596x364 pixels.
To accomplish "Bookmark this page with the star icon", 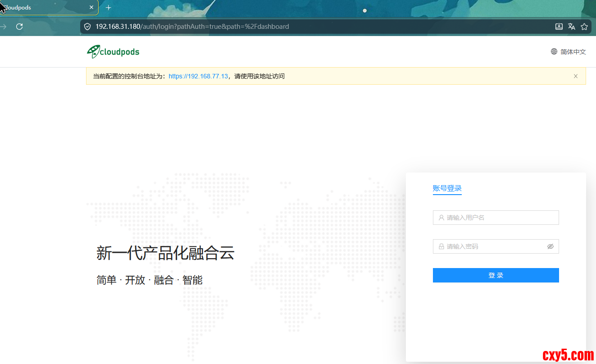I will tap(584, 27).
